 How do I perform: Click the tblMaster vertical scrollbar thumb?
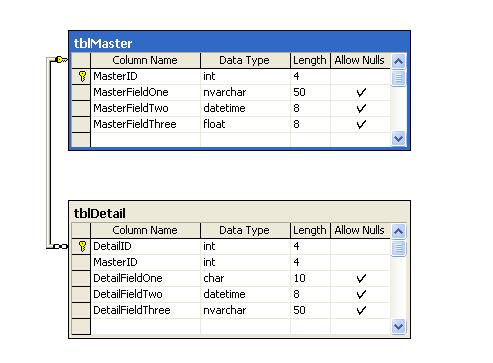coord(398,78)
